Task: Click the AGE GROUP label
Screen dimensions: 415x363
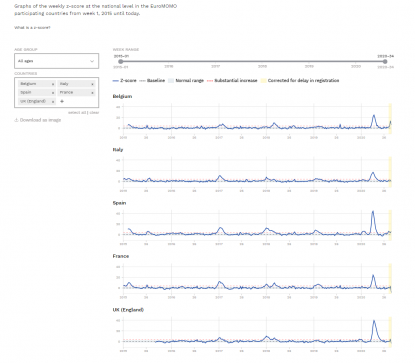Action: point(26,50)
